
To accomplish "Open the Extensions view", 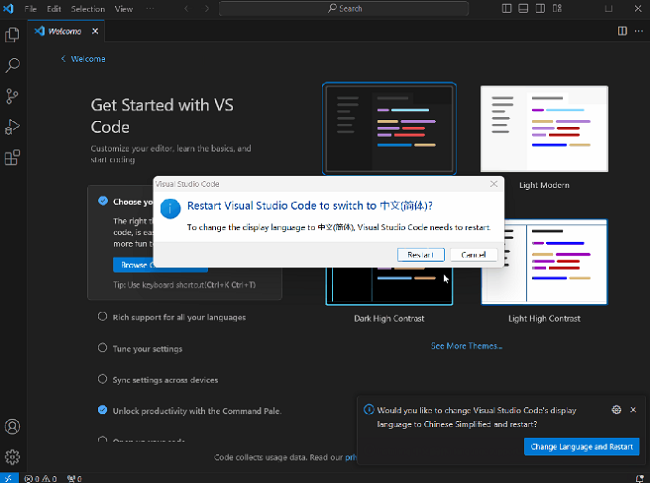I will pos(13,158).
